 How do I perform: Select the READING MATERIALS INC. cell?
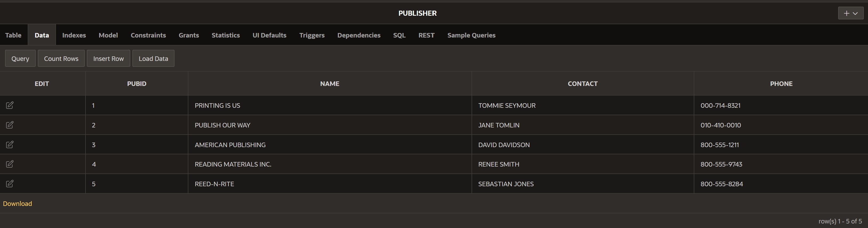(x=330, y=164)
